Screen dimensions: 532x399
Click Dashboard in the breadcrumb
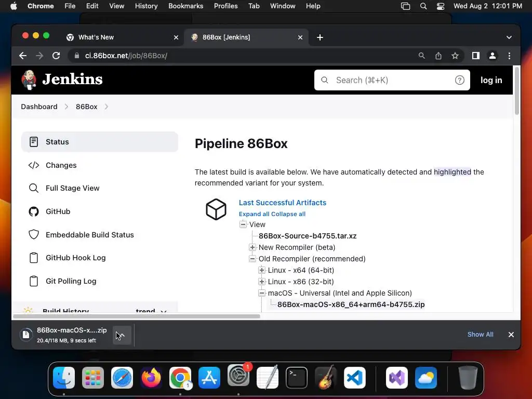[x=39, y=107]
